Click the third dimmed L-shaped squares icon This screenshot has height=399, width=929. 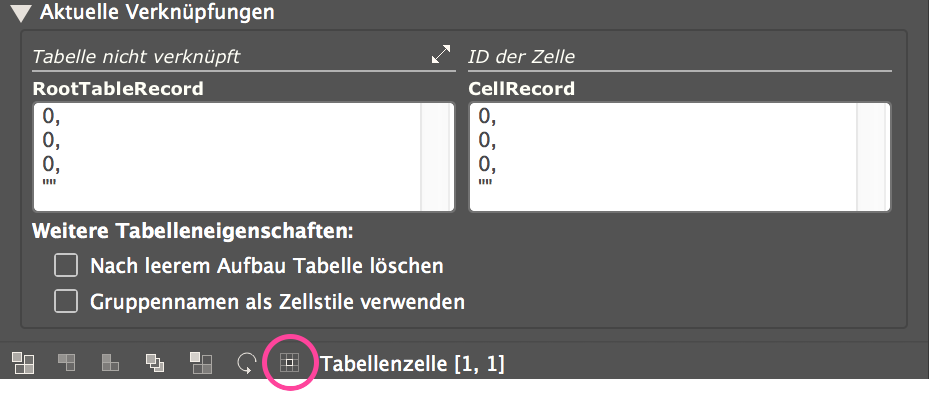tap(111, 362)
